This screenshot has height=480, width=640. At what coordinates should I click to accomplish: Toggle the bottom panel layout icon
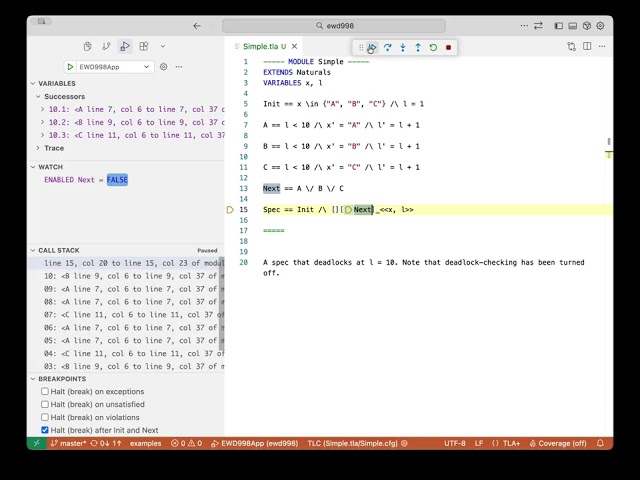573,26
